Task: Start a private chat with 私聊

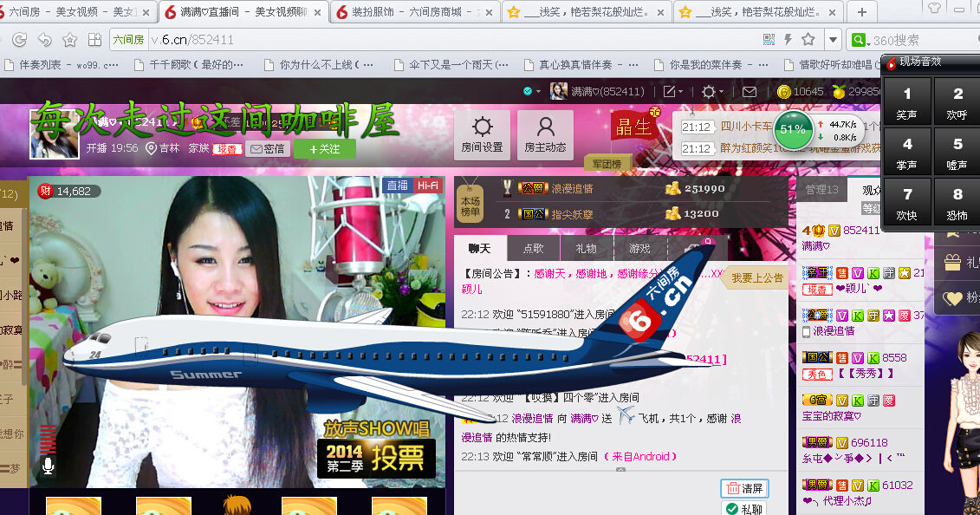Action: click(x=744, y=509)
